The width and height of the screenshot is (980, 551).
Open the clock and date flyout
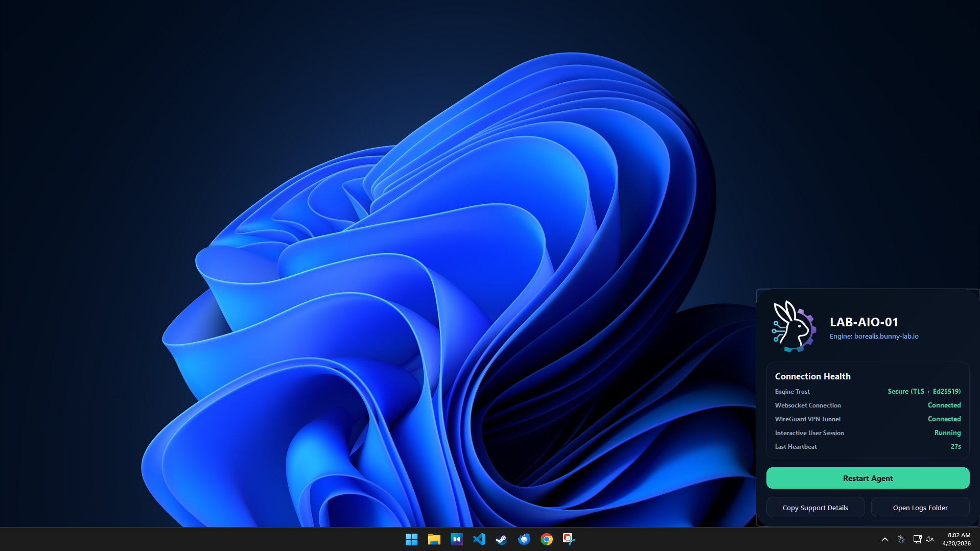click(956, 539)
